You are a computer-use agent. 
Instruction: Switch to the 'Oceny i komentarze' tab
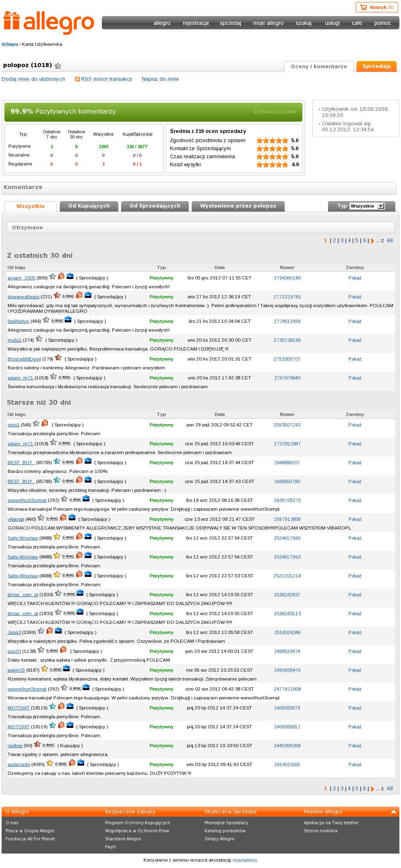(319, 67)
